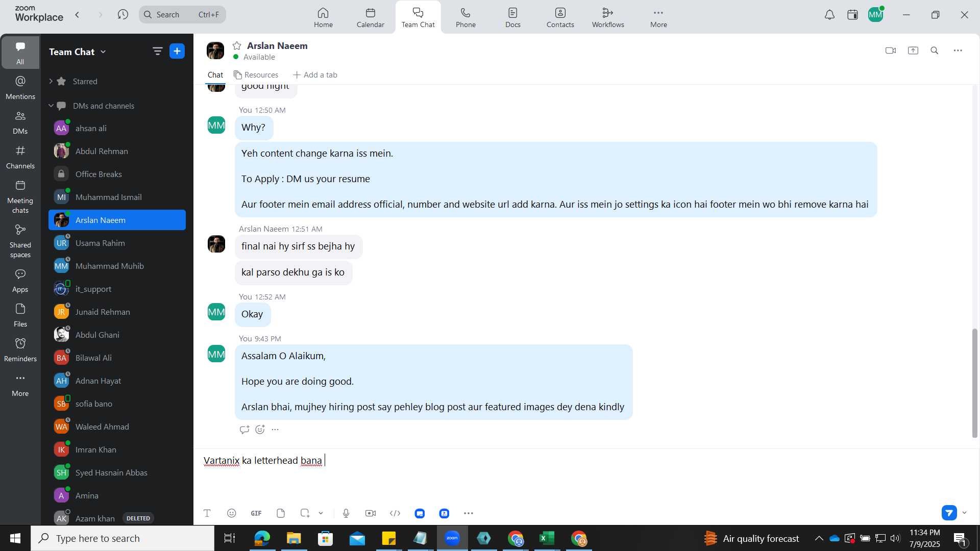Click the top Search field
Viewport: 980px width, 551px height.
point(182,15)
